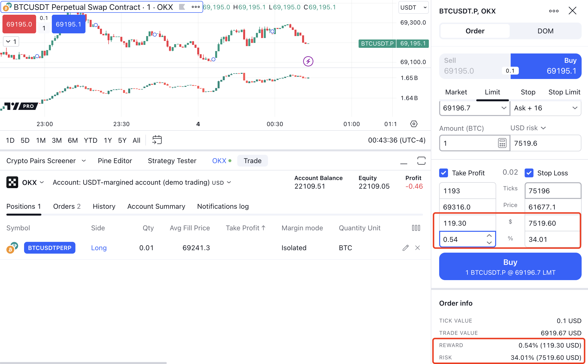The width and height of the screenshot is (588, 364).
Task: Open the amount calculator icon
Action: [502, 143]
